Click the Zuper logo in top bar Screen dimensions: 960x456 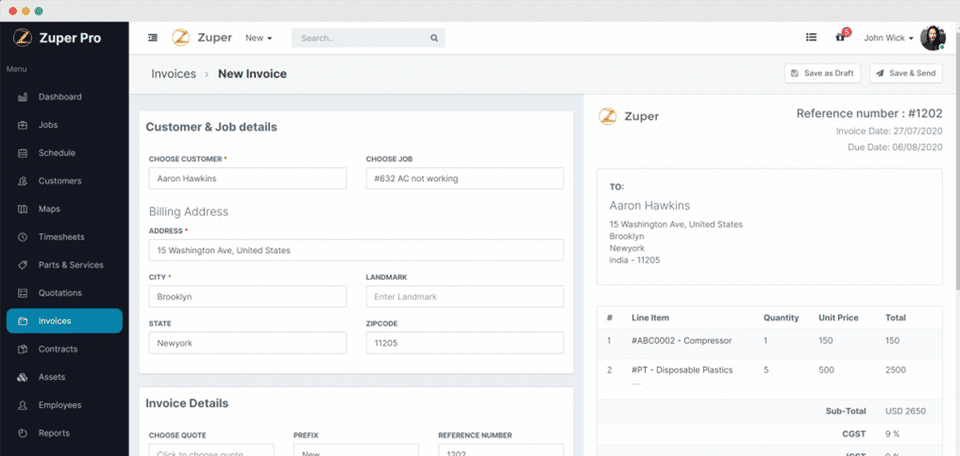(201, 38)
